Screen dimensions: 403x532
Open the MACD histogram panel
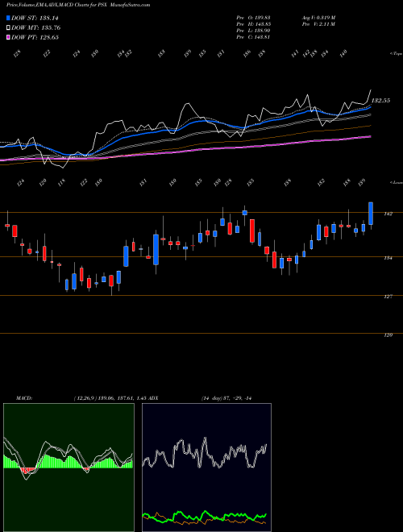pyautogui.click(x=69, y=468)
